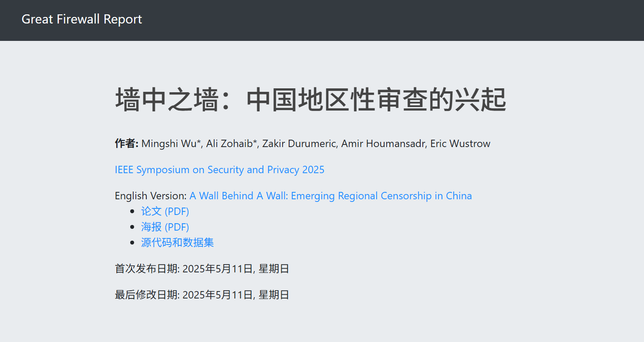Image resolution: width=644 pixels, height=342 pixels.
Task: Select the 论文 (PDF) list item
Action: click(165, 211)
